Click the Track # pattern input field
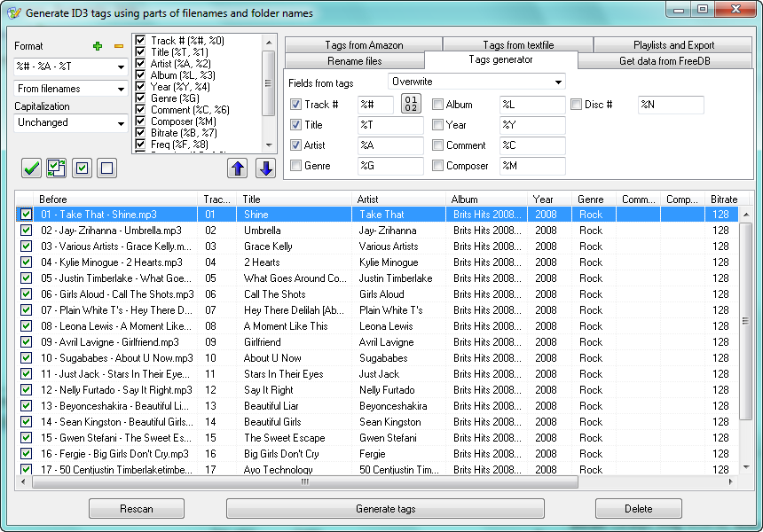This screenshot has width=763, height=532. (375, 105)
